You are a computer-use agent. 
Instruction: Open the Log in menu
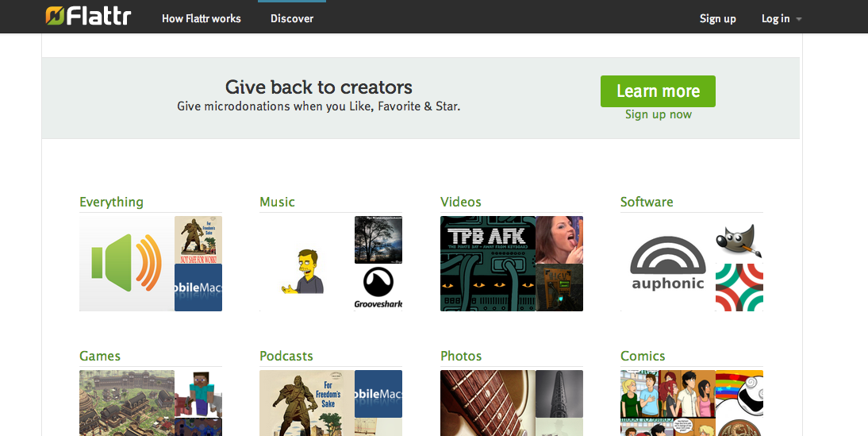[x=775, y=18]
